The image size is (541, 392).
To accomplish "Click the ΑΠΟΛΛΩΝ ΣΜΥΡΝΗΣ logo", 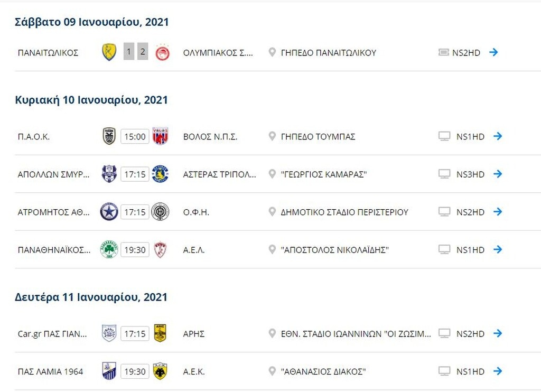I will coord(109,174).
